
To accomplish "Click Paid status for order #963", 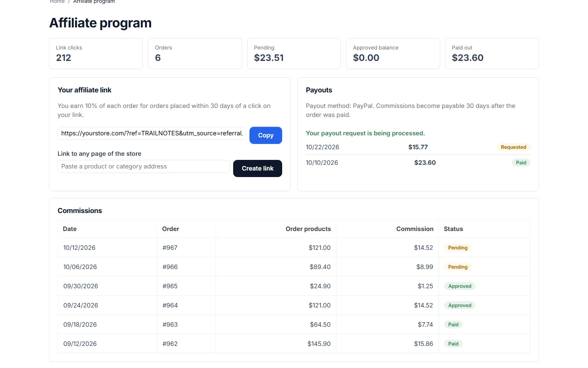I will pos(453,325).
